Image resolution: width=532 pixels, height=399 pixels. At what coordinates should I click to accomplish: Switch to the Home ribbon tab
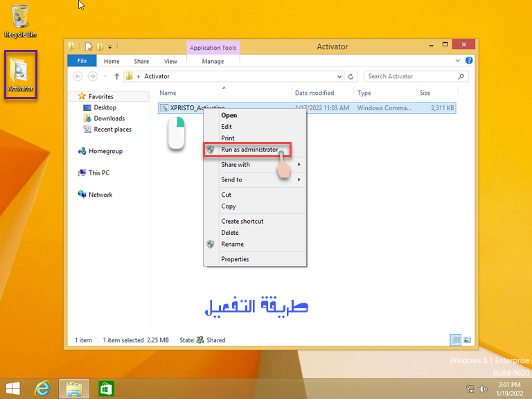[x=112, y=62]
